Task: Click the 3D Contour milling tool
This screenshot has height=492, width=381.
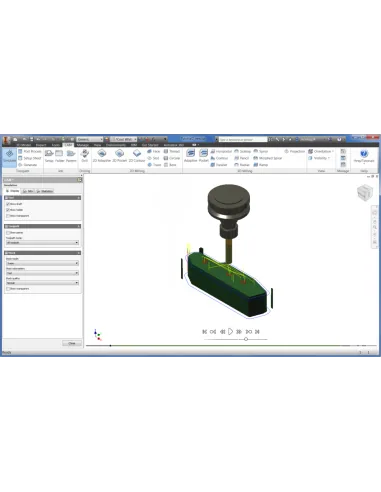Action: coord(219,158)
